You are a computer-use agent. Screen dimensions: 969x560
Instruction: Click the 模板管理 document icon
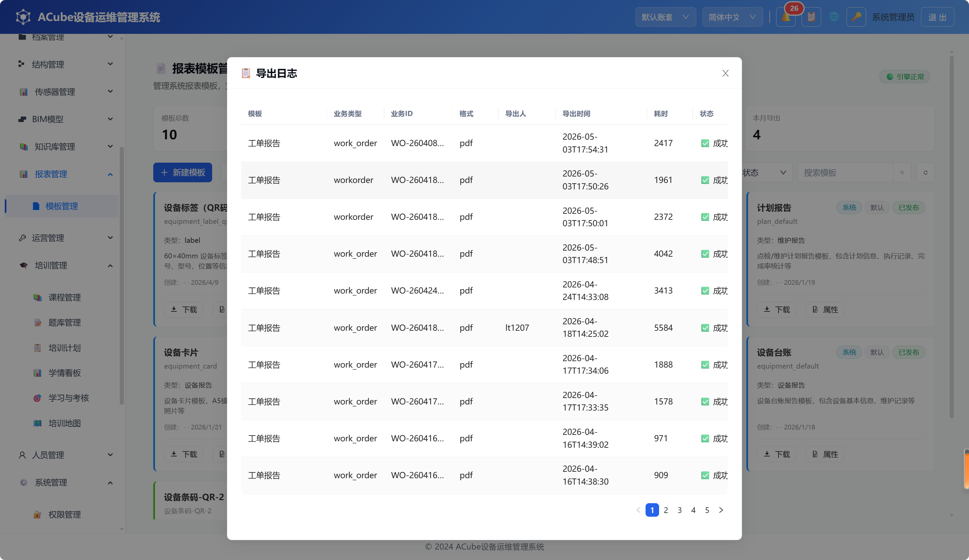pyautogui.click(x=36, y=206)
